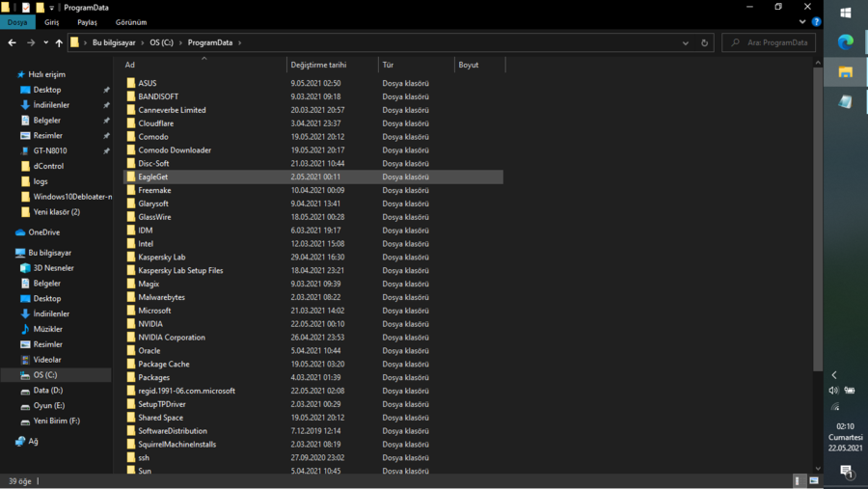Screen dimensions: 868x489
Task: Switch to large icons view in status bar
Action: 813,480
